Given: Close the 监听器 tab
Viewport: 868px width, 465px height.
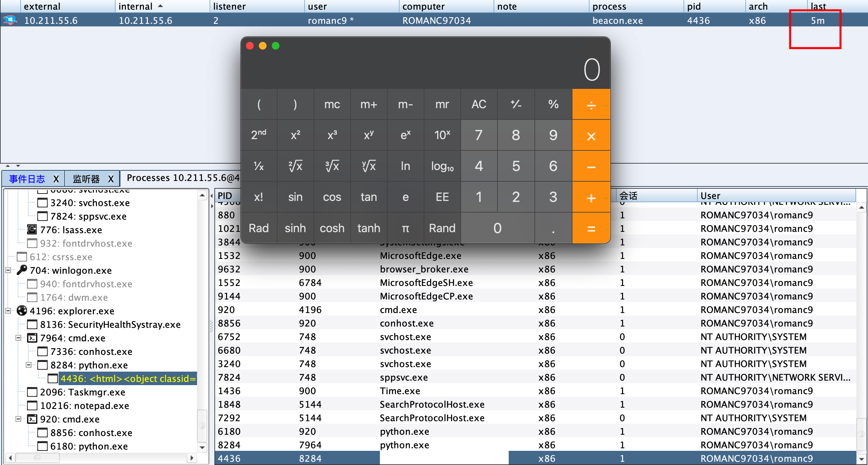Looking at the screenshot, I should point(111,179).
